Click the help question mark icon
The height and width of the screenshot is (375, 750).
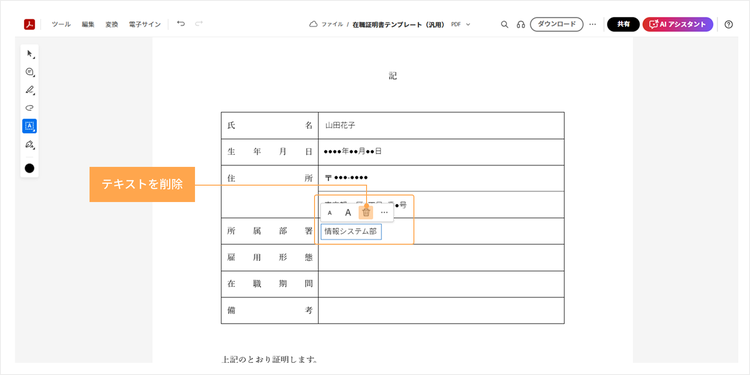[728, 24]
